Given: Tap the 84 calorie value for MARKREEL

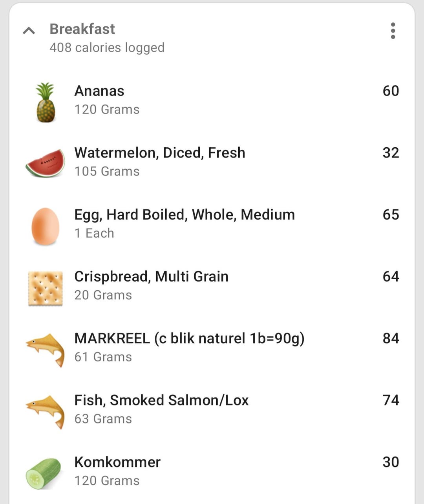Looking at the screenshot, I should [391, 338].
